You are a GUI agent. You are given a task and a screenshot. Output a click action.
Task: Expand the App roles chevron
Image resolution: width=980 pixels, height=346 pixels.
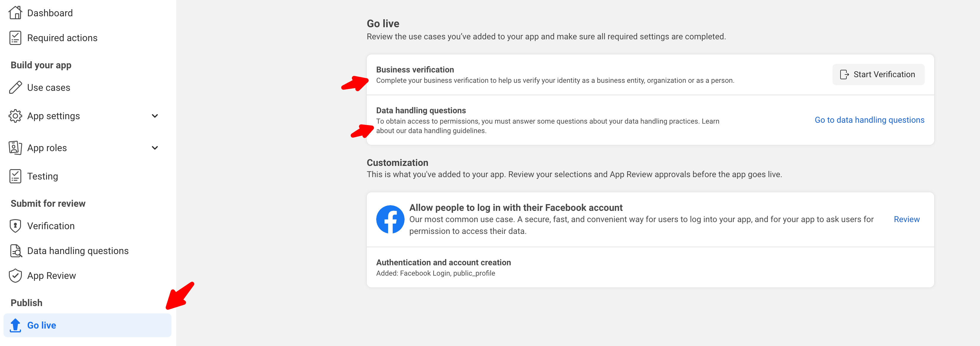click(155, 148)
